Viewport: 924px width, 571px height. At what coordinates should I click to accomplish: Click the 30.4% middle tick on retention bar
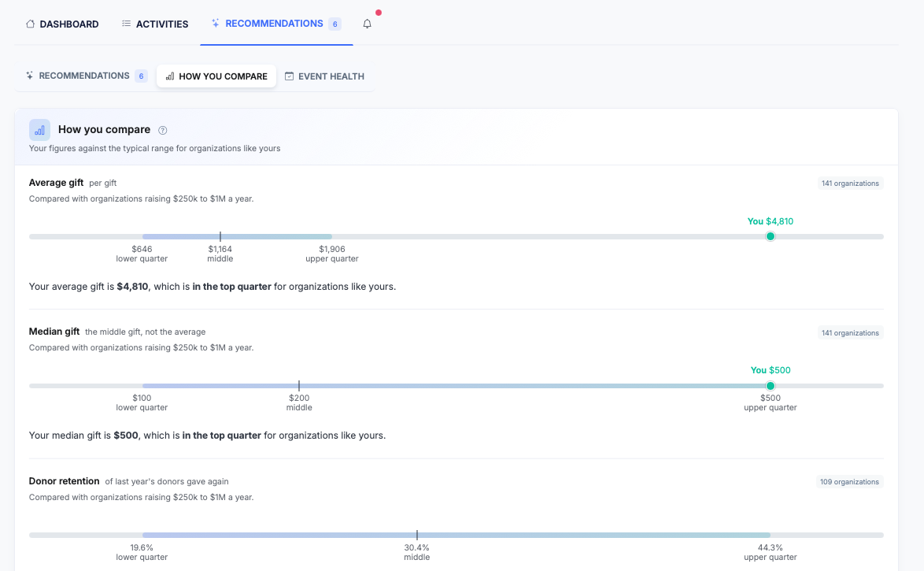tap(416, 535)
